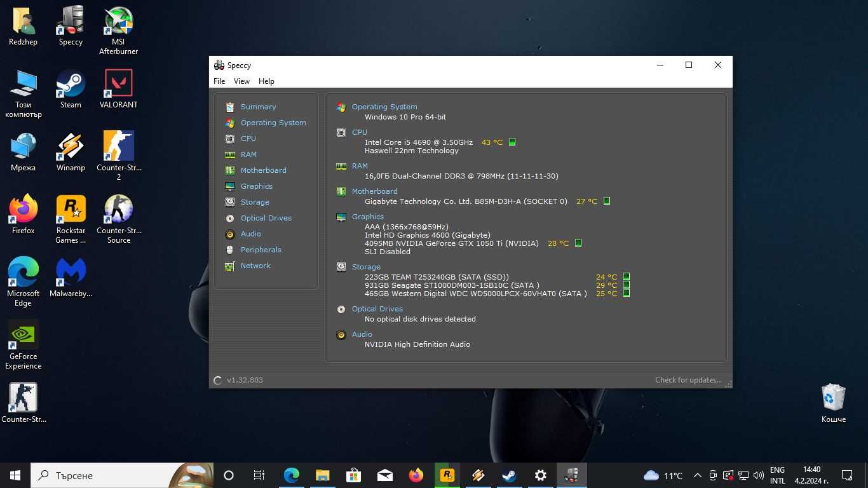Click the Malwarebytes desktop shortcut
This screenshot has height=488, width=868.
(x=71, y=278)
